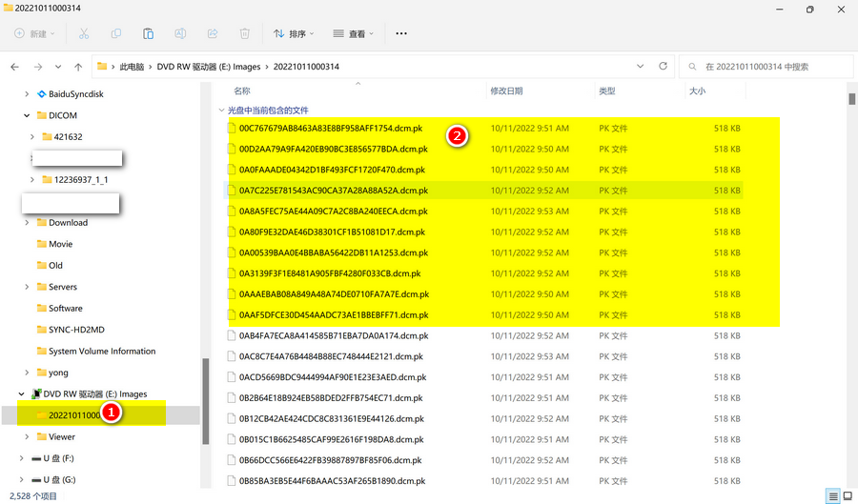Expand the Servers folder node

[x=27, y=287]
